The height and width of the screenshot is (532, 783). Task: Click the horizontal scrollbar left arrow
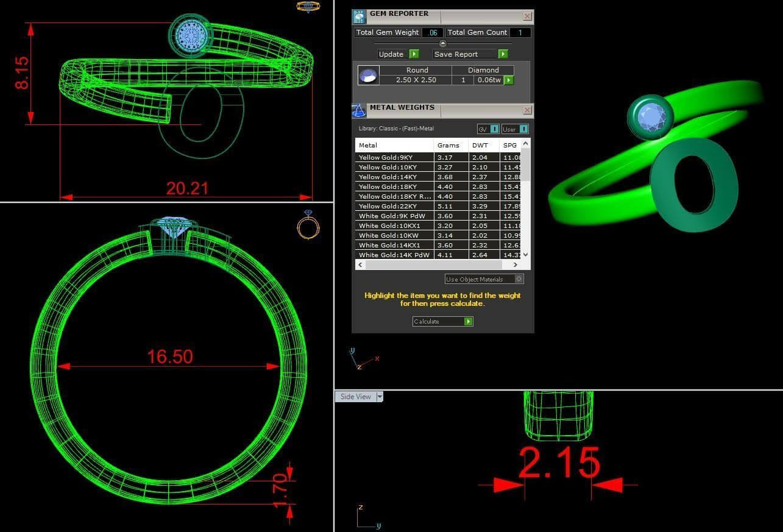click(x=360, y=265)
